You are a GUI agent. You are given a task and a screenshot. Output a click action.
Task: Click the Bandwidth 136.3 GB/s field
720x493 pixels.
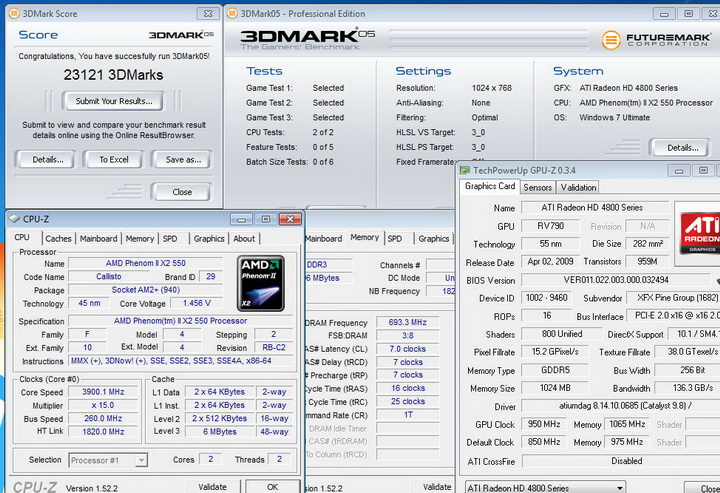687,388
